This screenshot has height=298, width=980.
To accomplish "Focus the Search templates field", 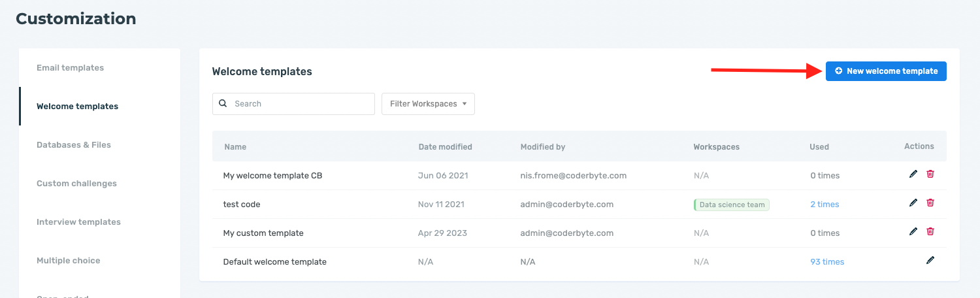I will [x=293, y=104].
